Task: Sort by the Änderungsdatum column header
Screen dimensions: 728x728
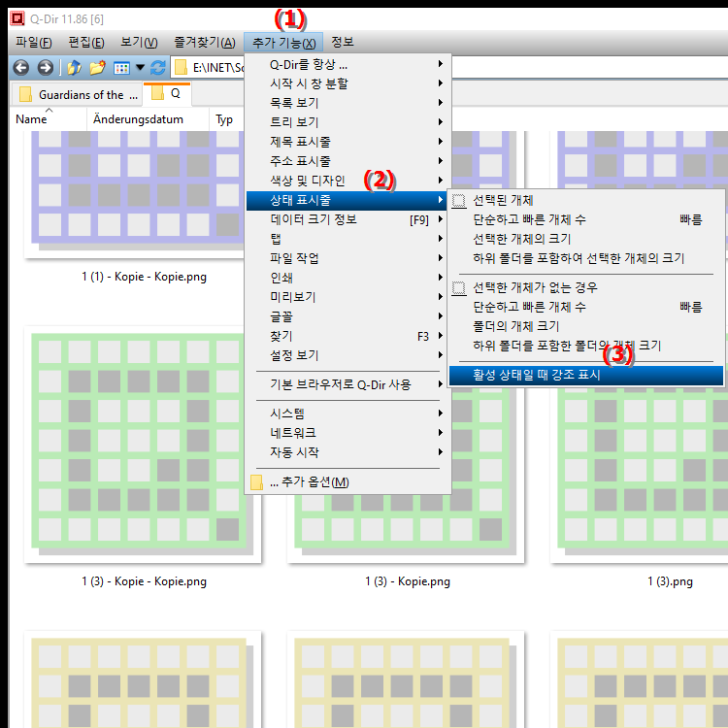Action: (148, 119)
